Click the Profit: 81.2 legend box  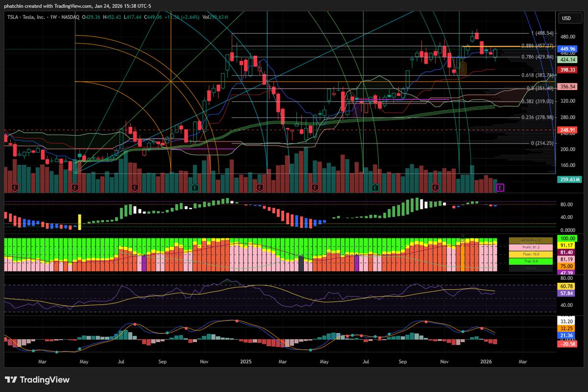(530, 248)
